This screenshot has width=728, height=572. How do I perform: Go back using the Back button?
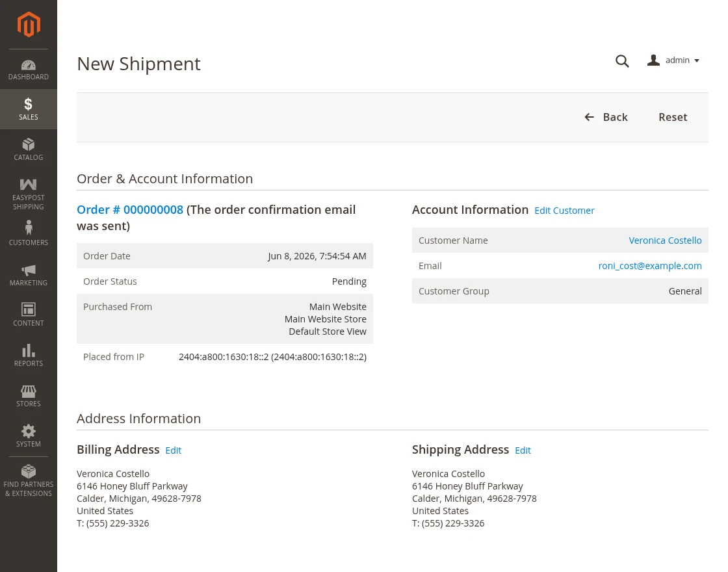click(x=606, y=117)
